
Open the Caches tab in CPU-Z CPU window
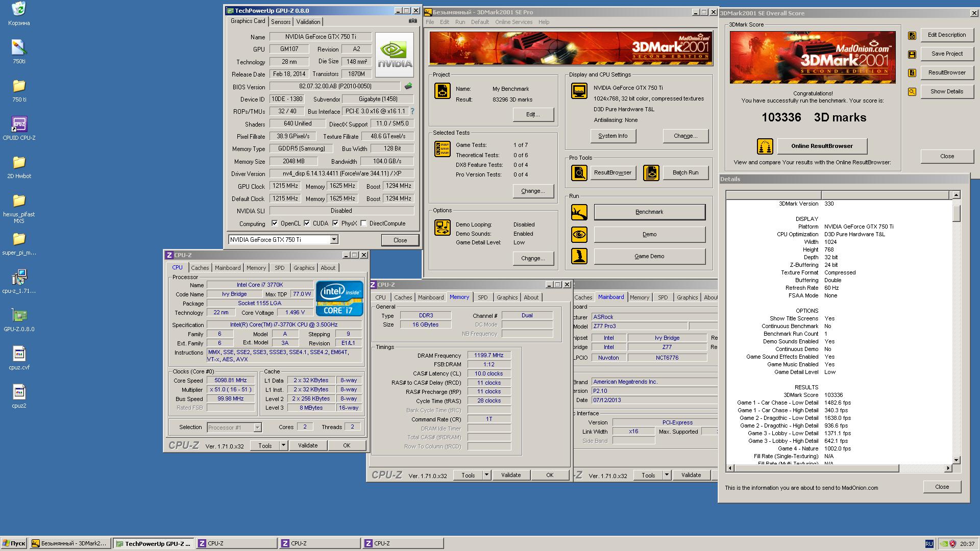200,268
